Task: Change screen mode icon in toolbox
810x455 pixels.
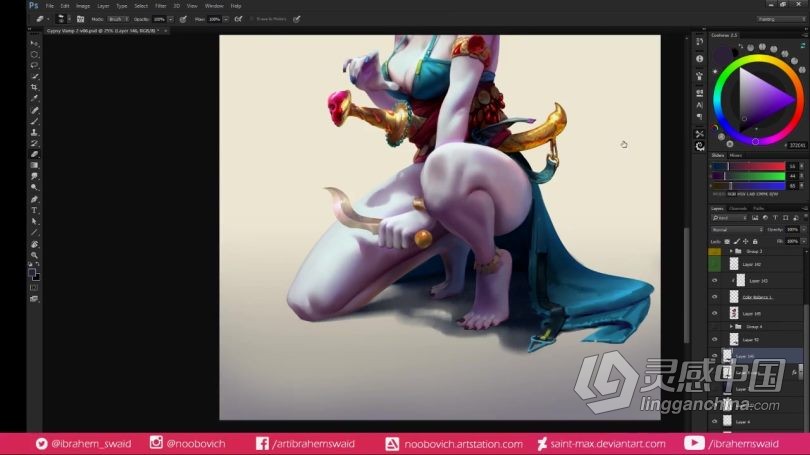Action: tap(34, 299)
